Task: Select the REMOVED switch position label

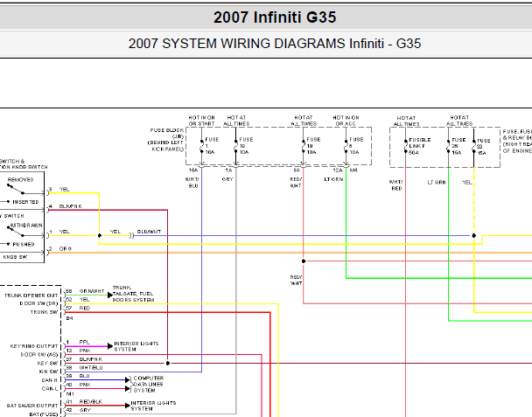Action: (x=21, y=180)
